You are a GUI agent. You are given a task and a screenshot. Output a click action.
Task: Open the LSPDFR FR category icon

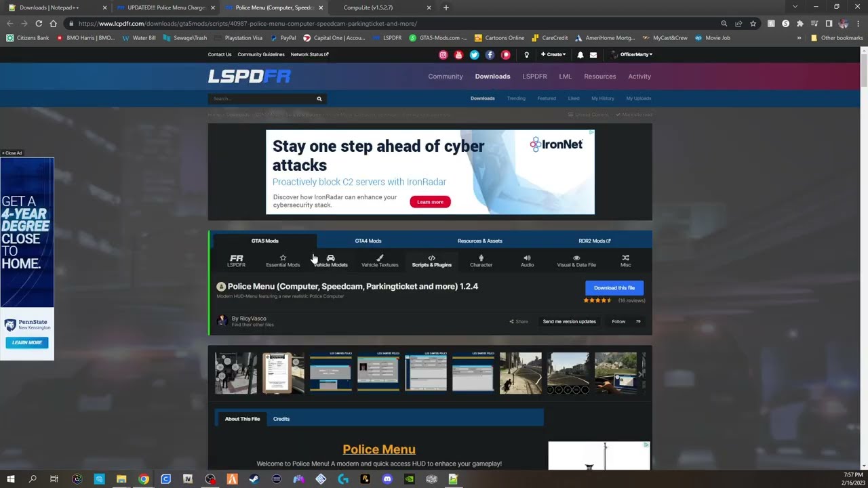(x=236, y=261)
